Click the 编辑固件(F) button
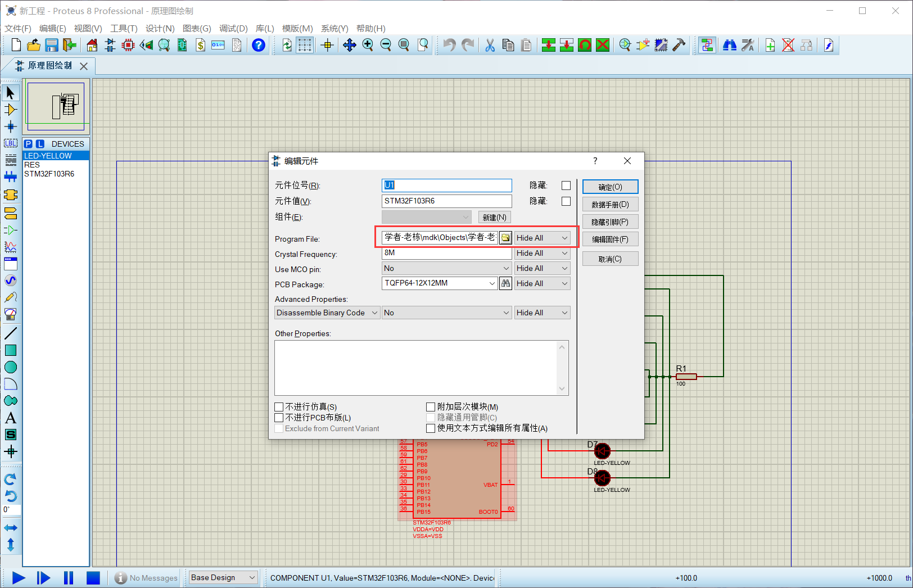The image size is (913, 588). [610, 239]
